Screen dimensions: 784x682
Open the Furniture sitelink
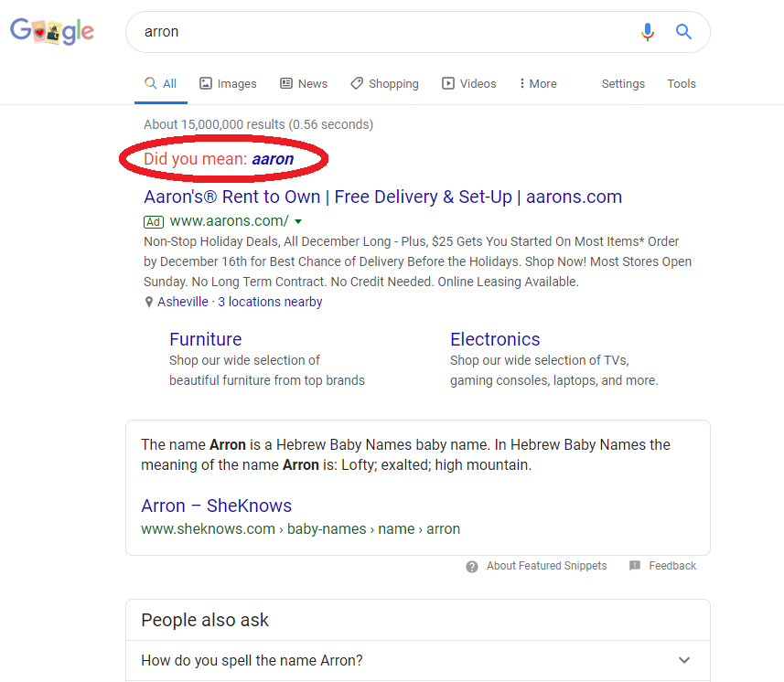(x=205, y=339)
